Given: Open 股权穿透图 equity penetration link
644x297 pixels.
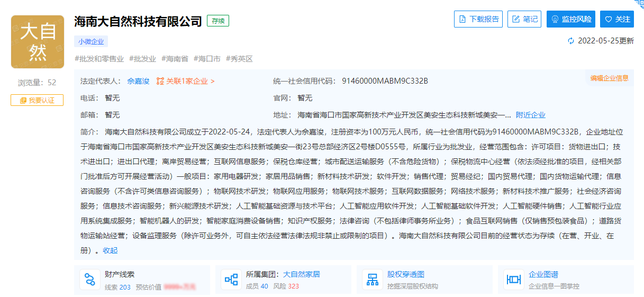Looking at the screenshot, I should 406,274.
